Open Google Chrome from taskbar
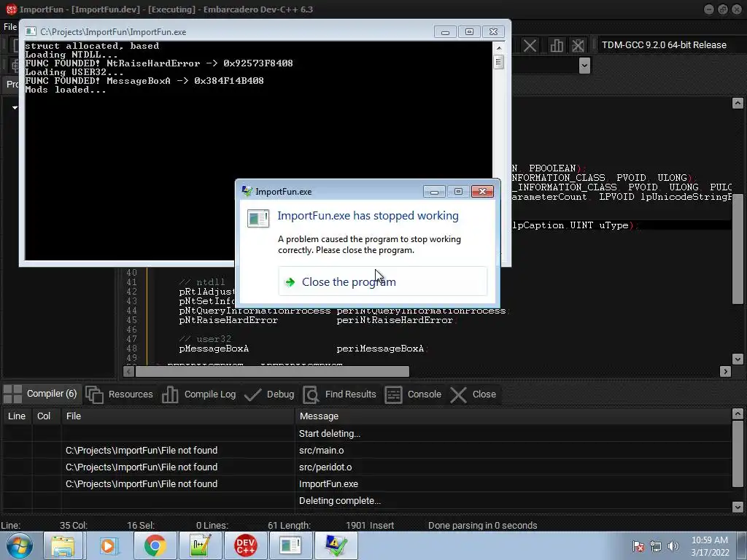Screen dimensions: 747x560 point(155,545)
